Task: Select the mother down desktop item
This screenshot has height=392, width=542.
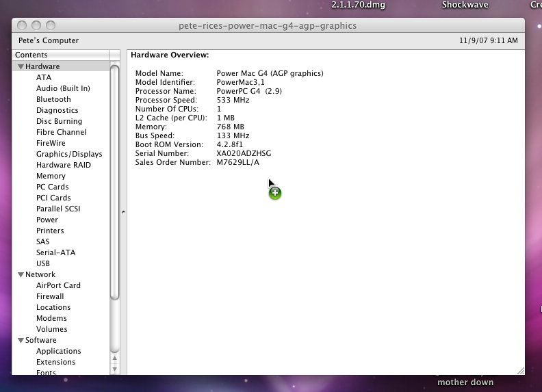Action: click(x=465, y=382)
